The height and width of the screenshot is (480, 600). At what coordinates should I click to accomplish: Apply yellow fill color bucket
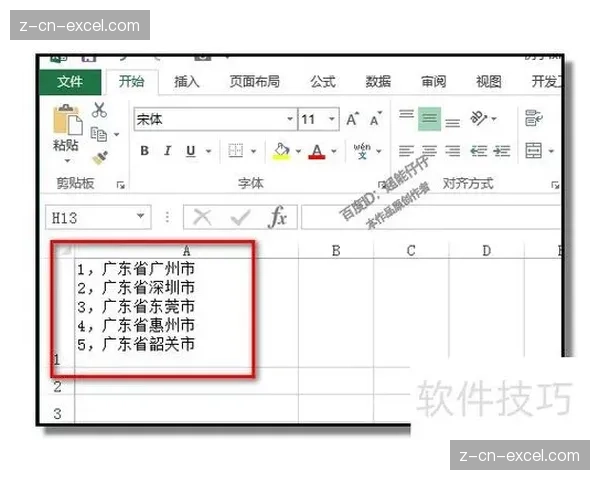[x=282, y=152]
